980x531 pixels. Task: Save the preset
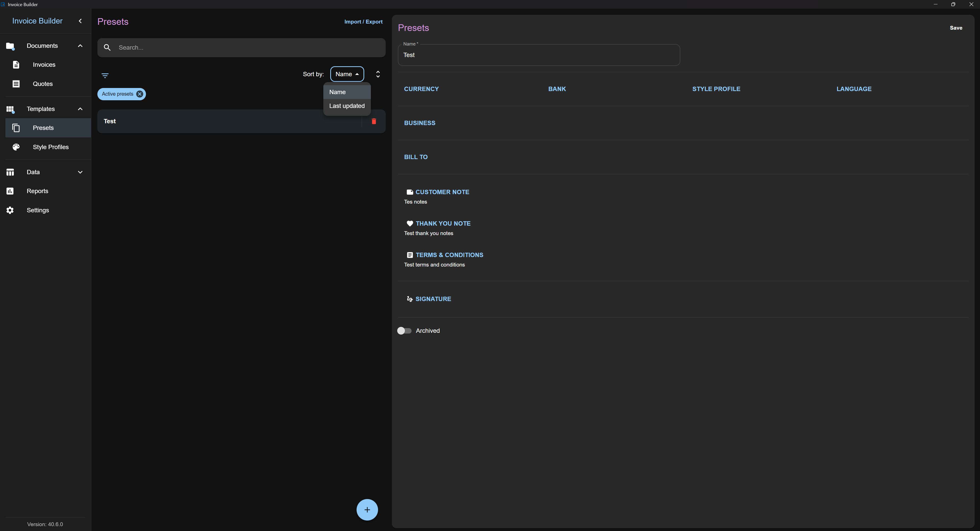tap(956, 28)
